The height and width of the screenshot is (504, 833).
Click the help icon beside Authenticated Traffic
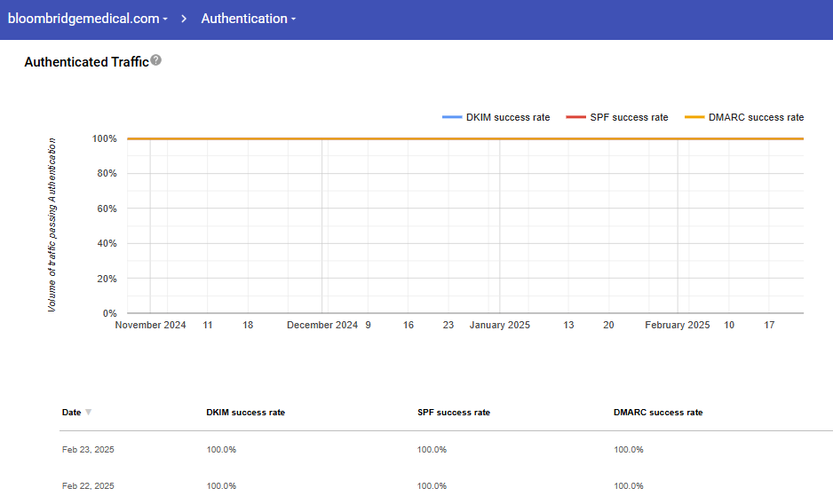click(156, 60)
